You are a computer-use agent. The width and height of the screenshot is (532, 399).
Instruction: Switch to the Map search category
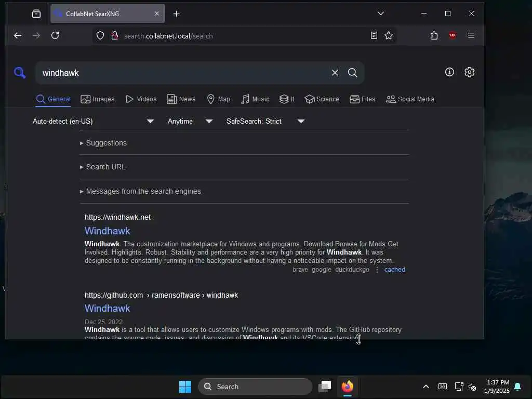tap(219, 99)
